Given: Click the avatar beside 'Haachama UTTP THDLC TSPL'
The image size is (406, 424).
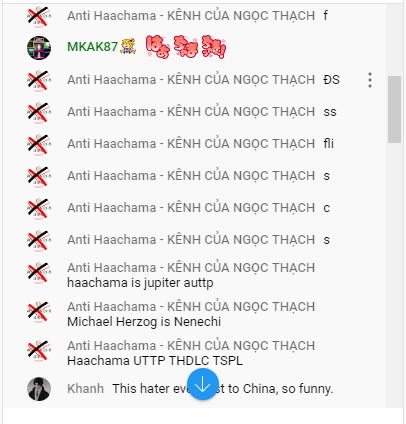Looking at the screenshot, I should pos(39,350).
